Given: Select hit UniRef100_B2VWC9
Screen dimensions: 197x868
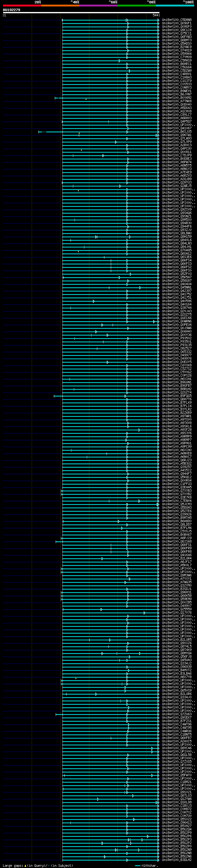Looking at the screenshot, I should [x=176, y=47].
